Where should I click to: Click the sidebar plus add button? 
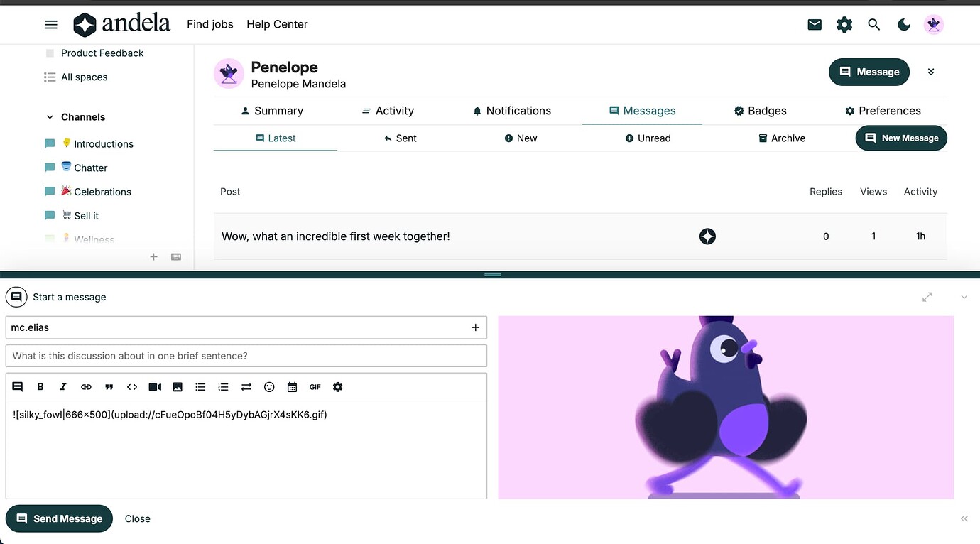click(x=153, y=257)
